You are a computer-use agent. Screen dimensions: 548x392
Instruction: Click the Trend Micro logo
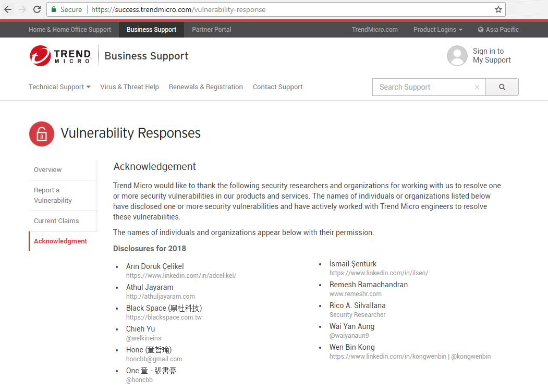61,56
